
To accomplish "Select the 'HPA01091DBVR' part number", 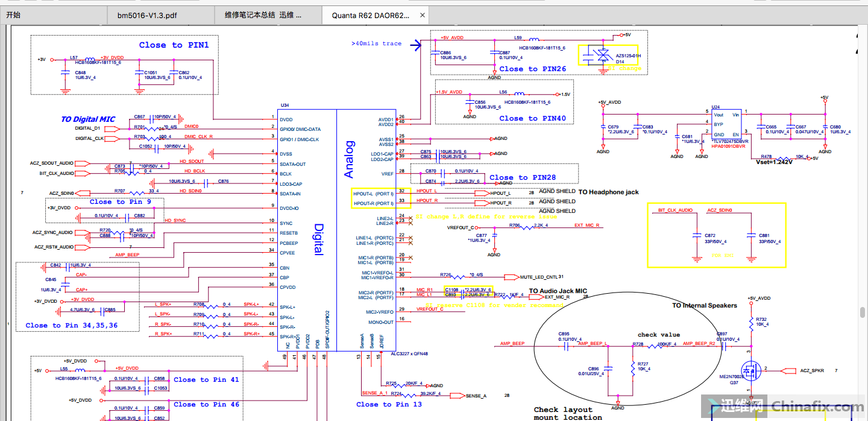I will point(729,146).
